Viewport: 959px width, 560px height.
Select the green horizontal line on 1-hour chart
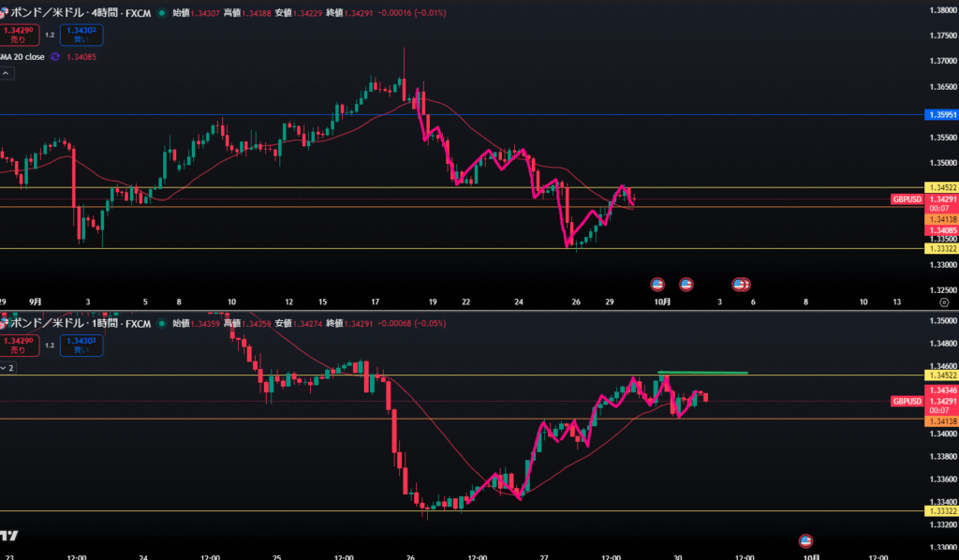point(702,373)
